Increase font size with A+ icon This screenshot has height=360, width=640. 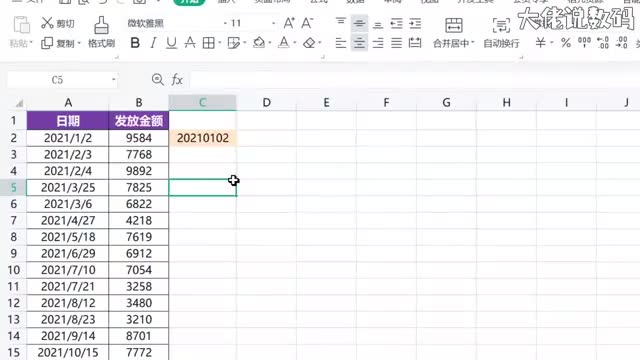pos(289,23)
